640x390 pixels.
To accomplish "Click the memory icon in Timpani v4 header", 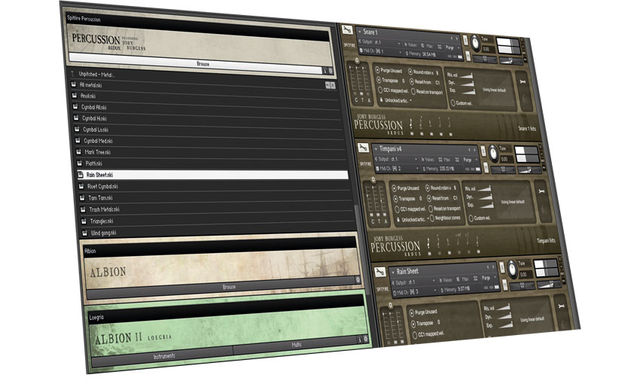I will 423,168.
